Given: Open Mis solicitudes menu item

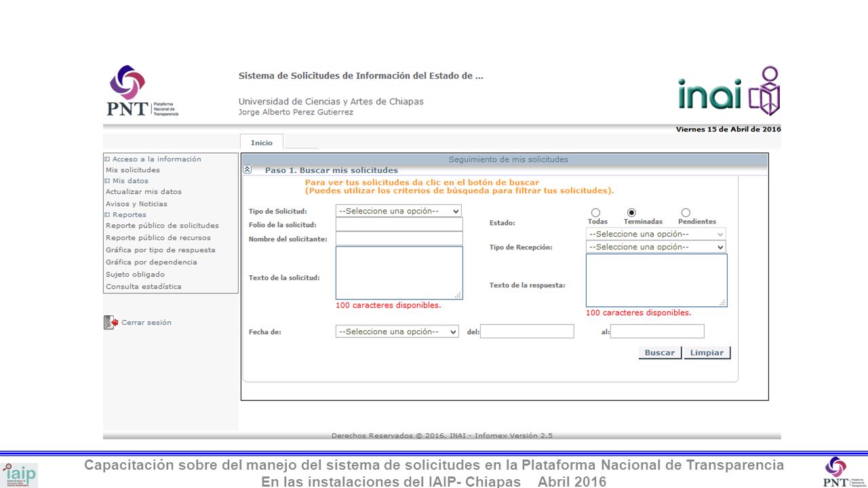Looking at the screenshot, I should [x=133, y=170].
